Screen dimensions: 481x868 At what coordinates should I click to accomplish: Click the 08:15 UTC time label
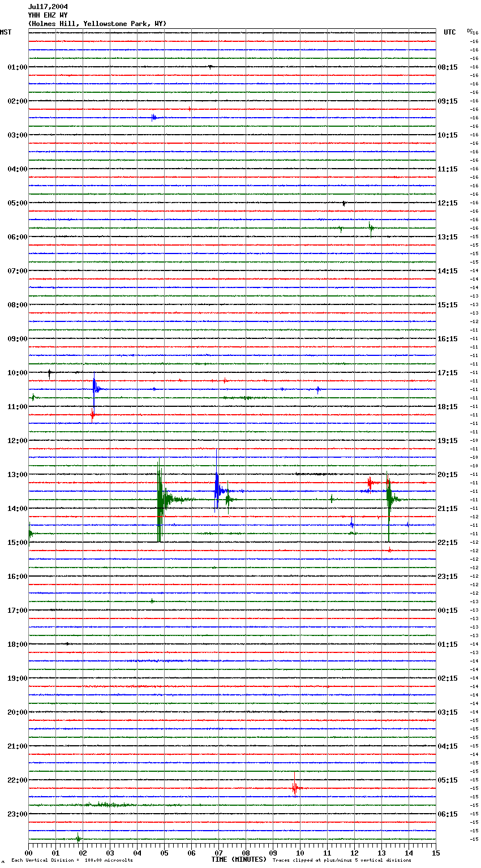pyautogui.click(x=448, y=67)
